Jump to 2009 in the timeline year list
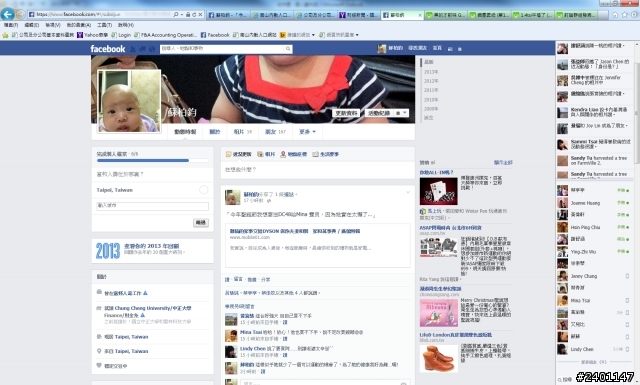 [431, 109]
